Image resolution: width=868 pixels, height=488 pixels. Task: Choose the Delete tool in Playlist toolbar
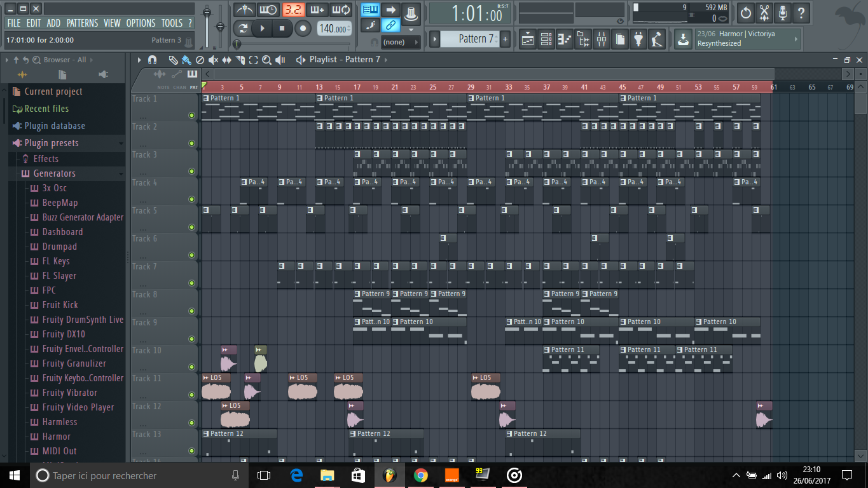coord(200,60)
